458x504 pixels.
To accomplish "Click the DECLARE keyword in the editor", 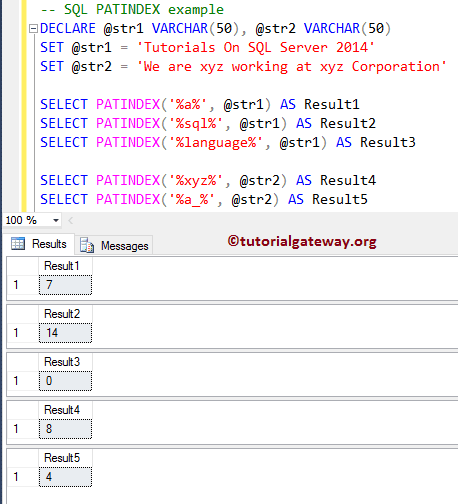I will (x=68, y=29).
